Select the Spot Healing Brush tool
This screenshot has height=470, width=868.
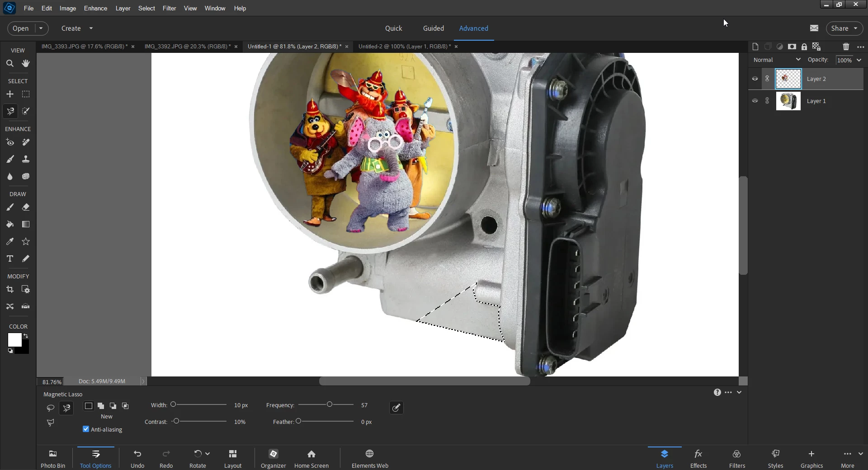click(x=26, y=142)
